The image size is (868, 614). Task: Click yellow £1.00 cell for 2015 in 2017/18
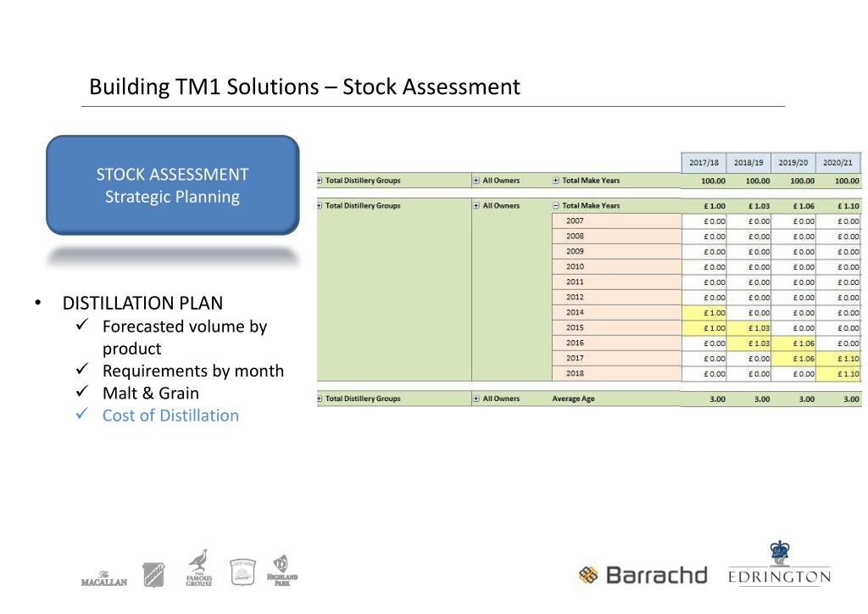click(x=704, y=327)
